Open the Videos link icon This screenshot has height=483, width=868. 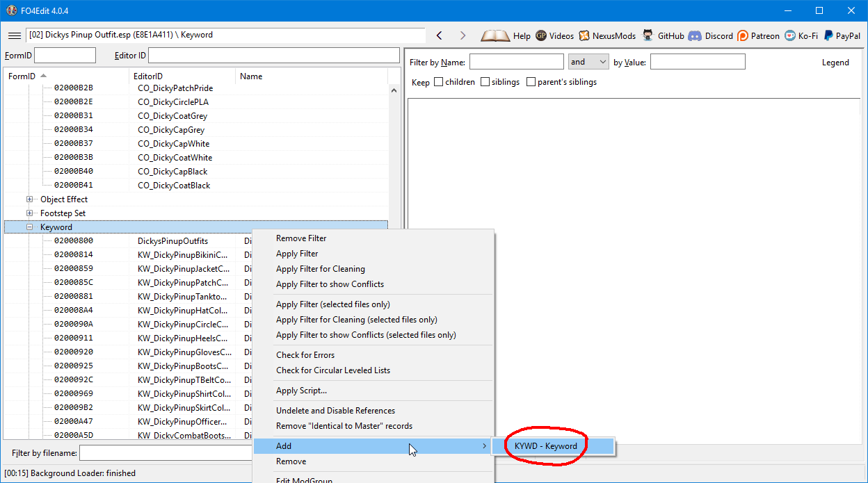coord(541,35)
